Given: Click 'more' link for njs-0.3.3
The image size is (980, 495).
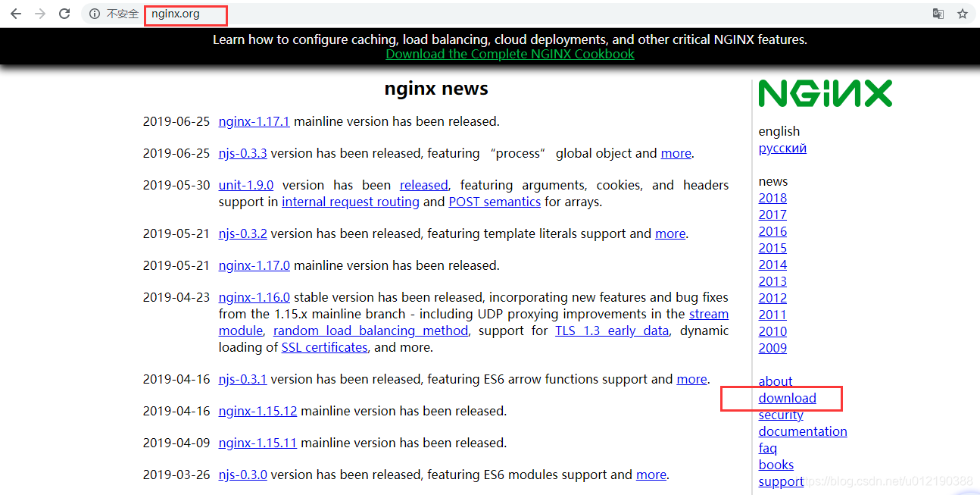Looking at the screenshot, I should click(676, 153).
